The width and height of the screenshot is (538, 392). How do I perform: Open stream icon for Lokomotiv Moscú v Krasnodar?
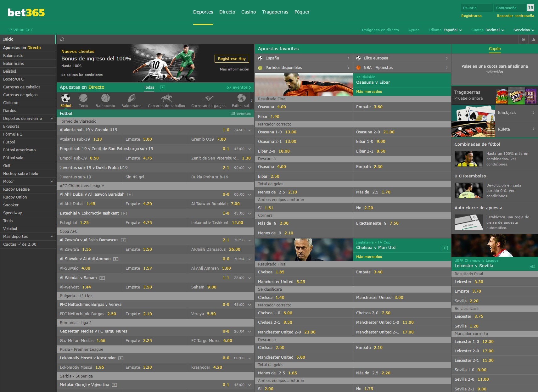coord(121,358)
